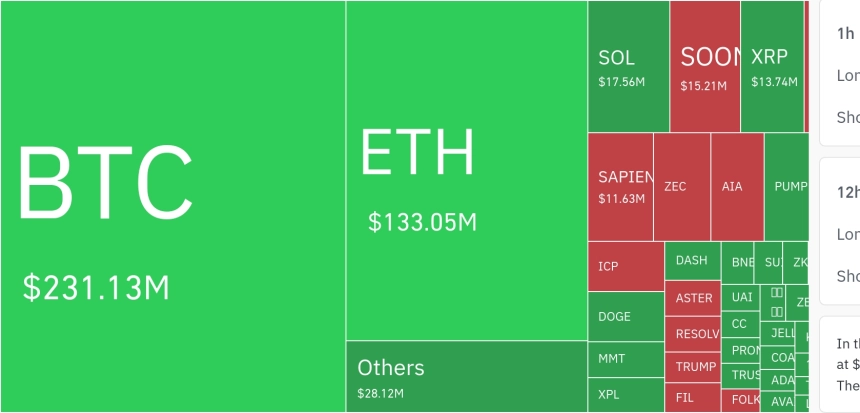The height and width of the screenshot is (413, 860).
Task: Open the XRP $13.74M block
Action: pyautogui.click(x=772, y=66)
